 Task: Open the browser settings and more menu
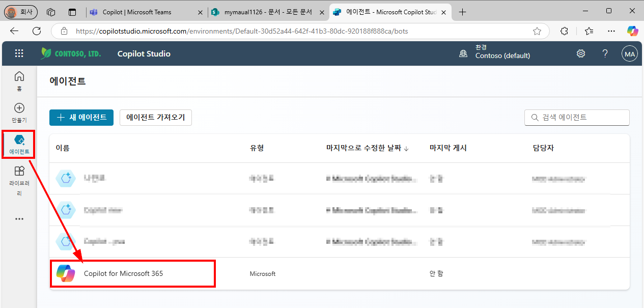(611, 31)
